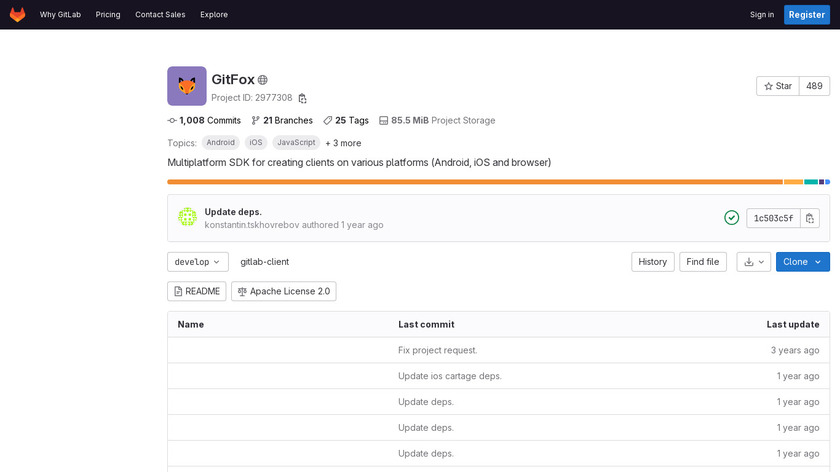
Task: Copy commit SHA 1c503c5f
Action: coord(810,218)
